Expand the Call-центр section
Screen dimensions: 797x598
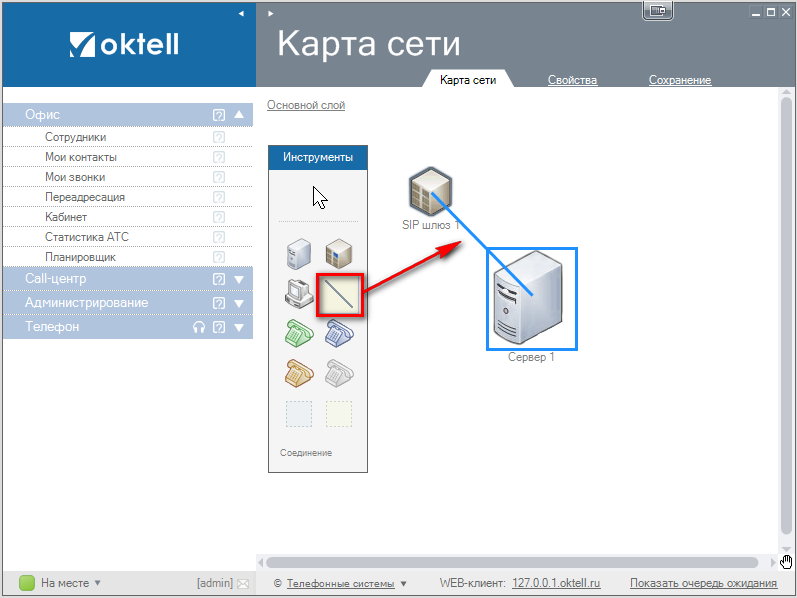pyautogui.click(x=239, y=279)
